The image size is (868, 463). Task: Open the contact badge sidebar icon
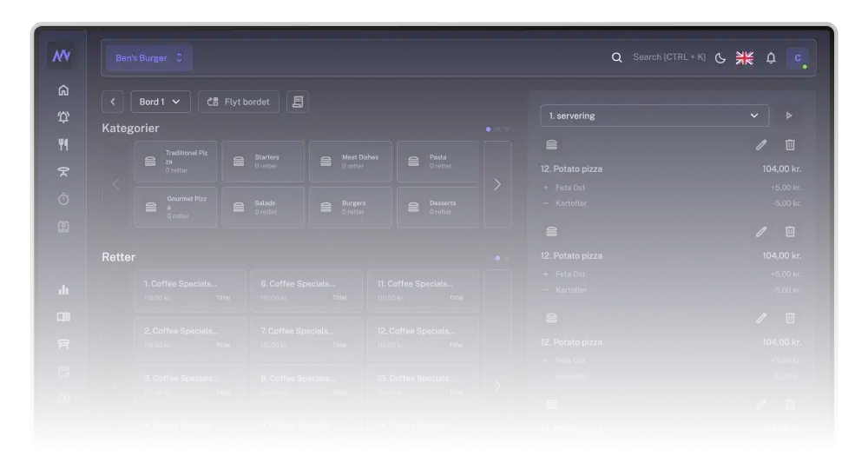pyautogui.click(x=63, y=227)
